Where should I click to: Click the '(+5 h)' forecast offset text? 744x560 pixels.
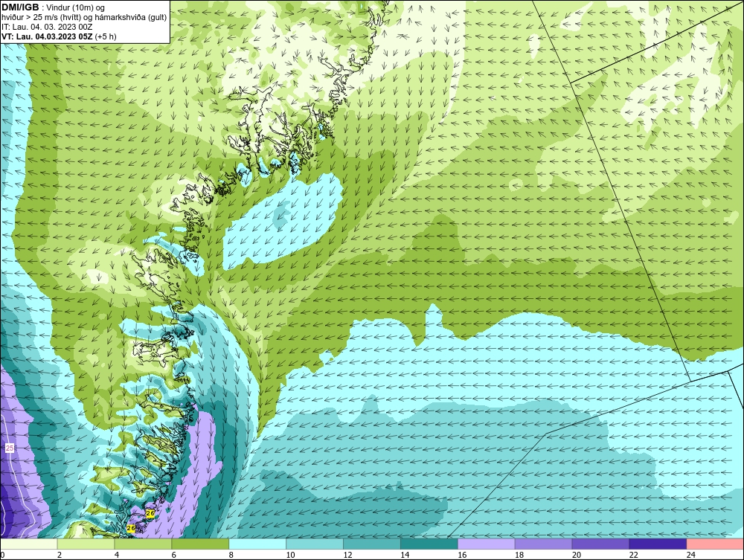106,36
